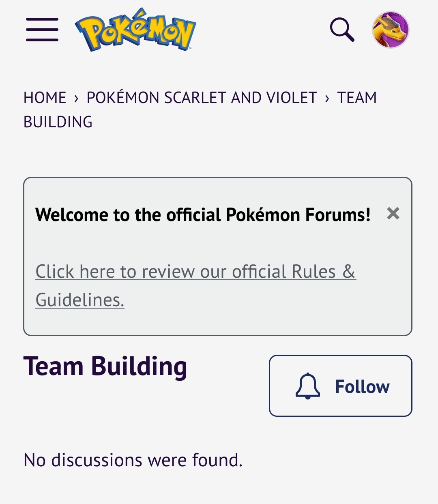Click the underlined word "Guidelines."
This screenshot has width=438, height=504.
pos(80,300)
